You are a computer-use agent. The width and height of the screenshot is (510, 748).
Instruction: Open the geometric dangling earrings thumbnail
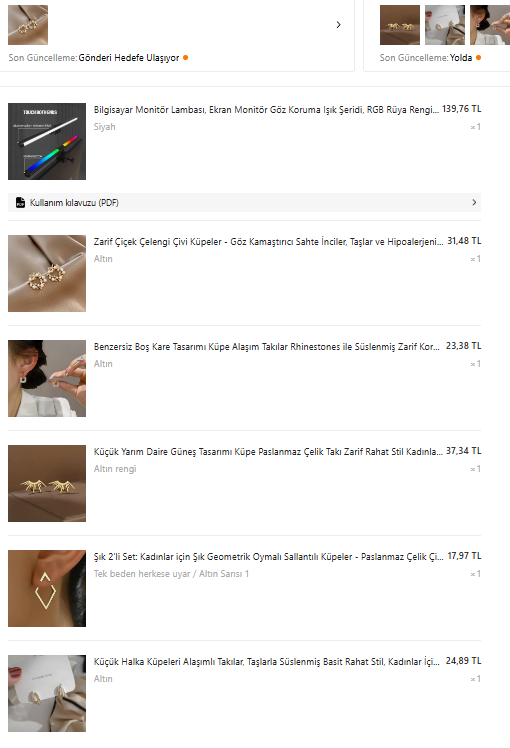(47, 588)
